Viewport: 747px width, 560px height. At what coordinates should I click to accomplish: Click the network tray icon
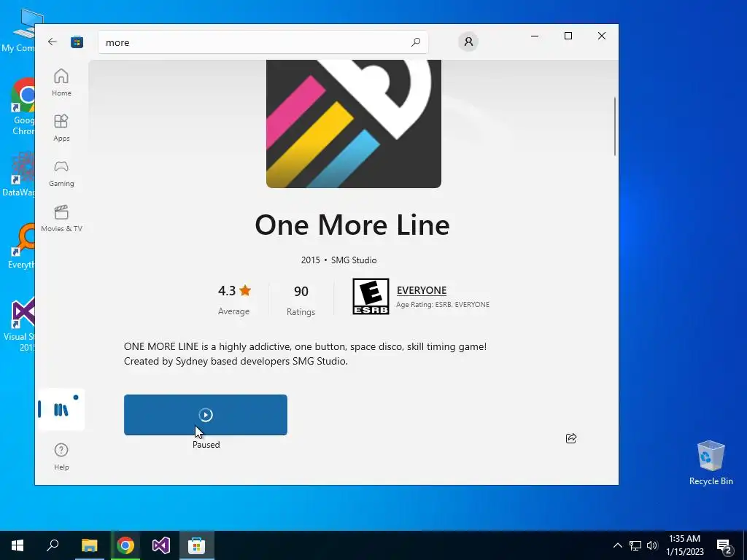(635, 545)
